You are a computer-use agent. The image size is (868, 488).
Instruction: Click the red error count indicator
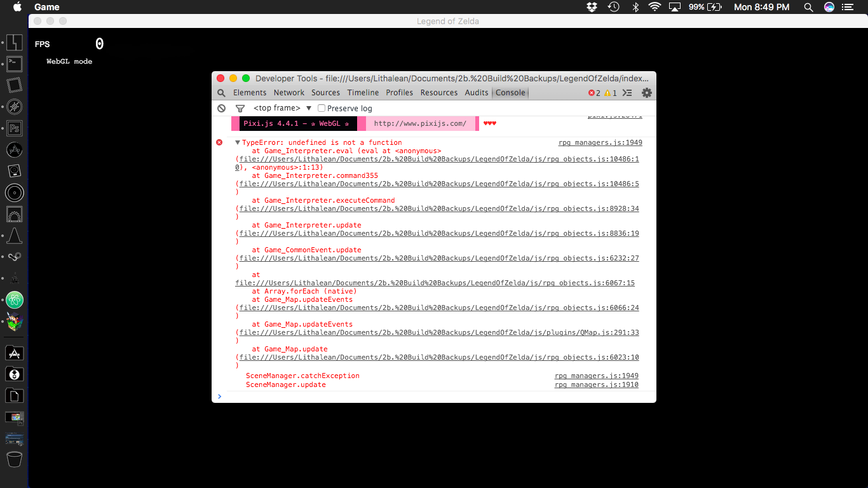(x=594, y=93)
